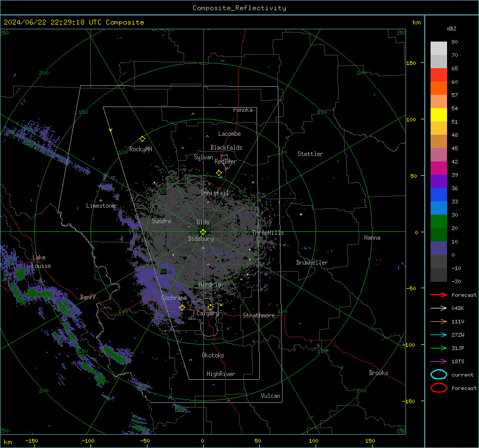Click the Okotoks city label
Image resolution: width=479 pixels, height=448 pixels.
pos(213,355)
